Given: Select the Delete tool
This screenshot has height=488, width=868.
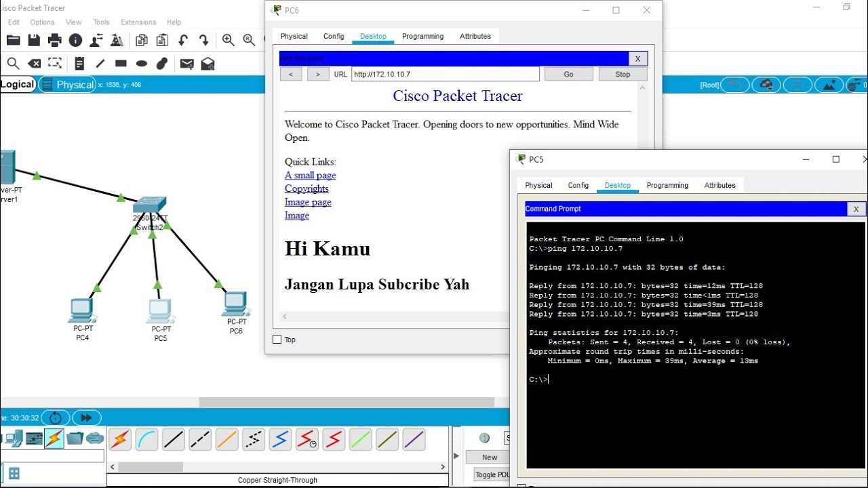Looking at the screenshot, I should (34, 64).
